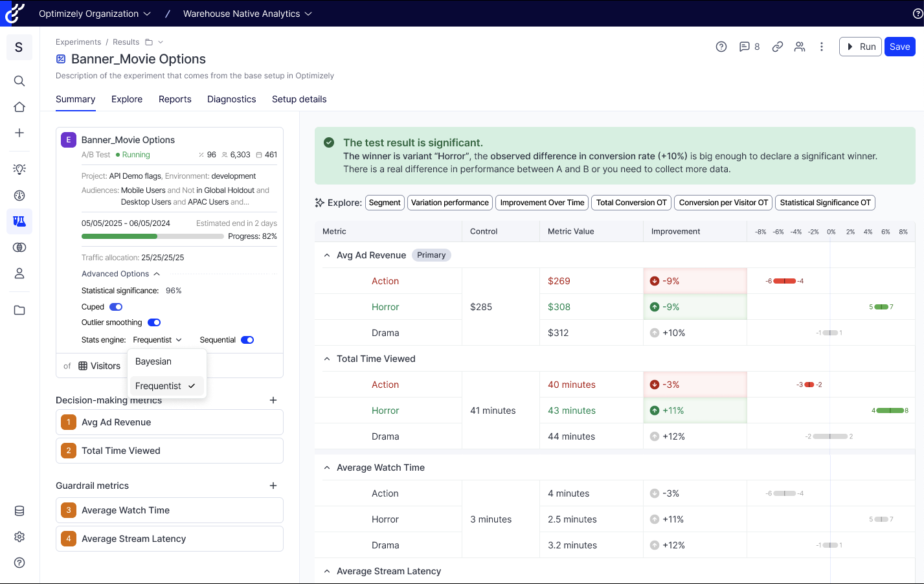Toggle the Cuped switch off
This screenshot has height=584, width=924.
point(116,307)
